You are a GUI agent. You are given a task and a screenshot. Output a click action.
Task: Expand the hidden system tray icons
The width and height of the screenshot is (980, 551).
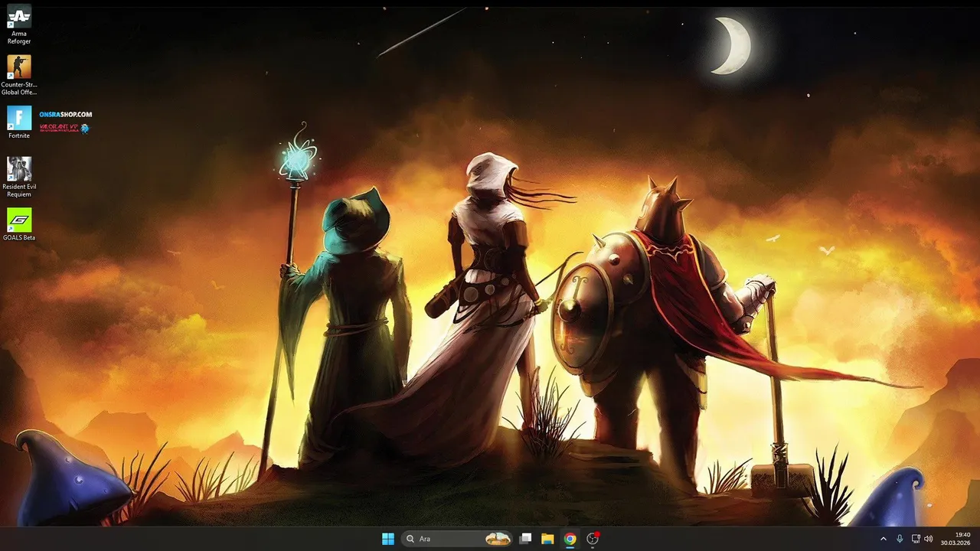883,539
